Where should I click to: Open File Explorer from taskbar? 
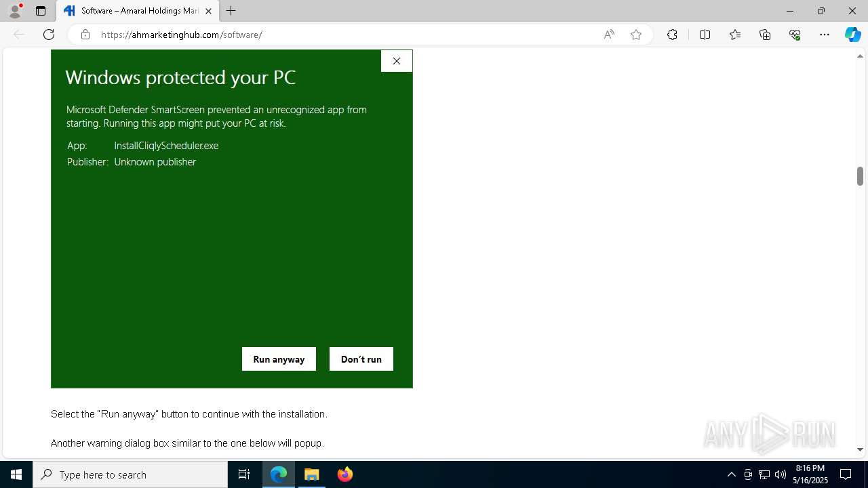click(311, 474)
